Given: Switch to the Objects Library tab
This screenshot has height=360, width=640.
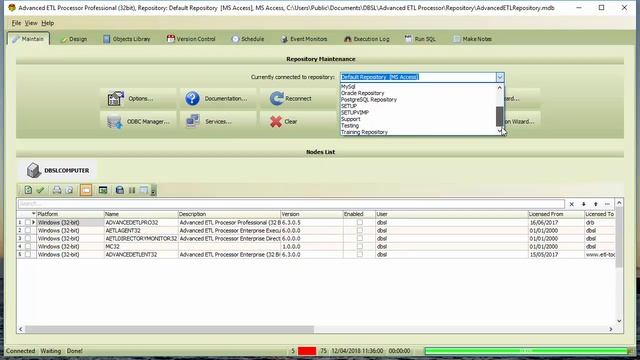Looking at the screenshot, I should pos(127,39).
